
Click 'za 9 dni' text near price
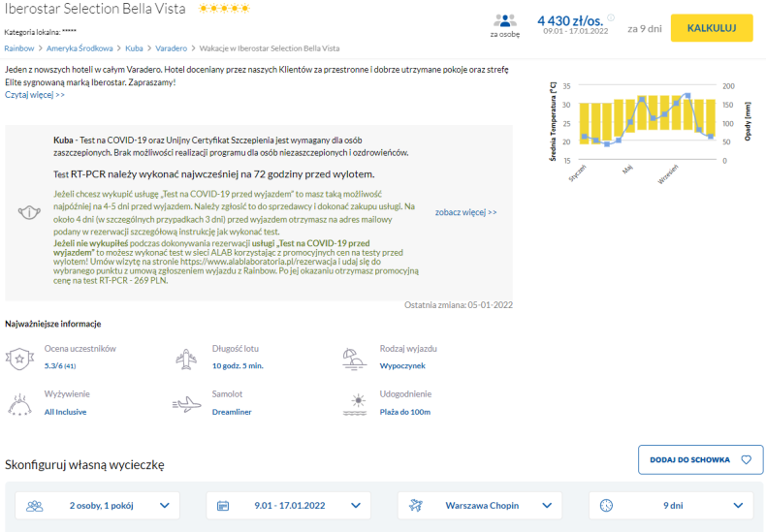click(645, 29)
